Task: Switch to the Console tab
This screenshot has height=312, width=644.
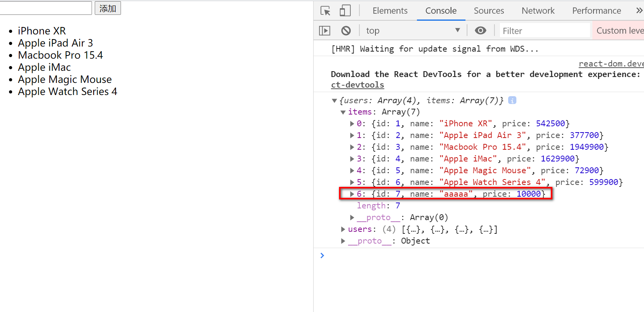Action: click(441, 11)
